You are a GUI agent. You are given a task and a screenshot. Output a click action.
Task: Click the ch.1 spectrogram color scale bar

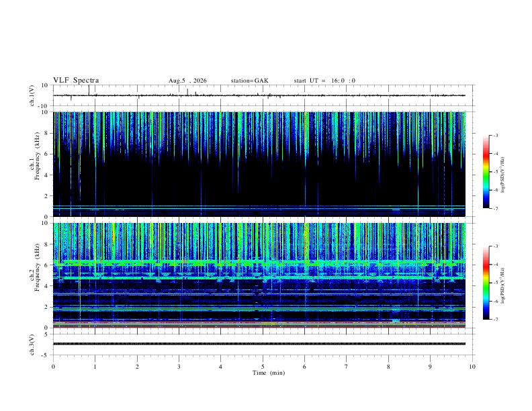tap(486, 172)
